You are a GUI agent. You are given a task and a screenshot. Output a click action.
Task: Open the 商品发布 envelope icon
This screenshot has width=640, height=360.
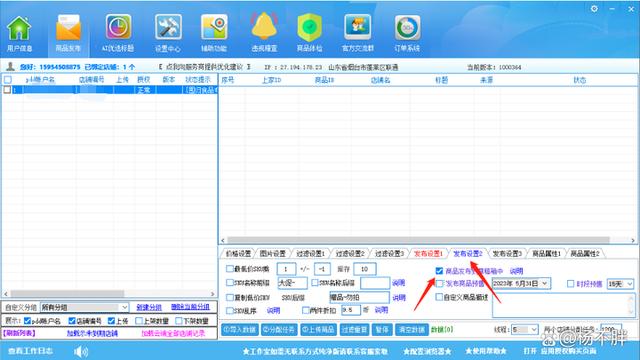click(68, 33)
